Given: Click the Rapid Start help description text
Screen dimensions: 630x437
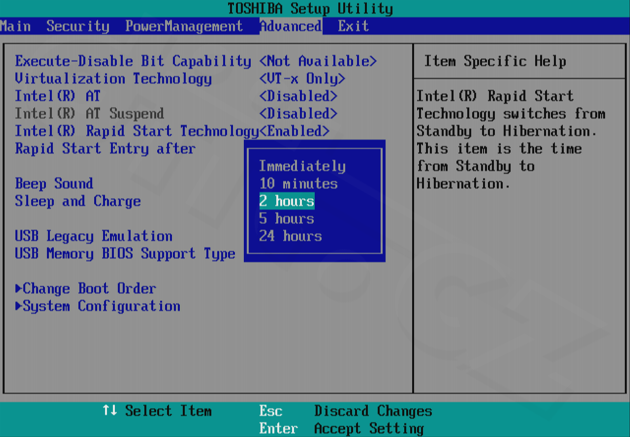Looking at the screenshot, I should coord(511,140).
